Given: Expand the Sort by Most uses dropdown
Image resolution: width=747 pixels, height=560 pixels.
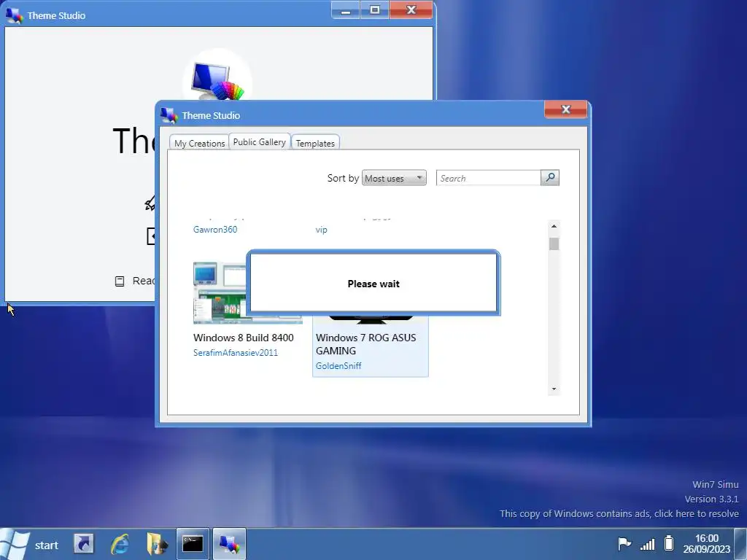Looking at the screenshot, I should [394, 178].
